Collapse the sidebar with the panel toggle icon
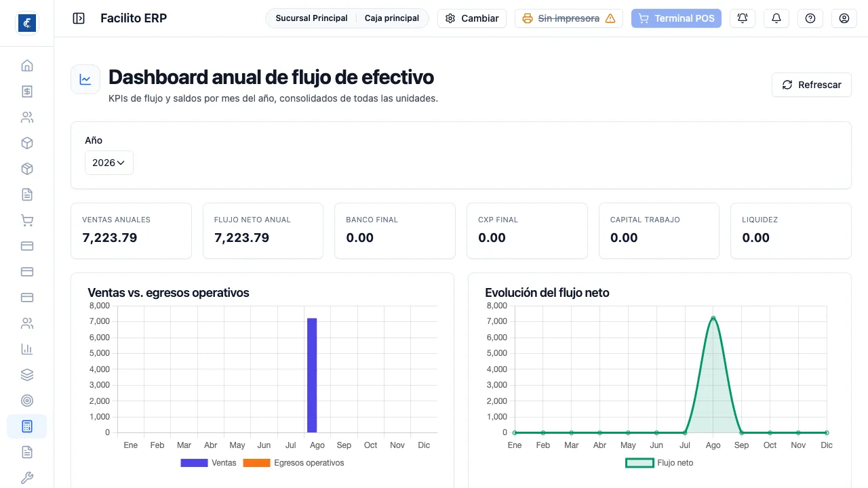 pos(79,18)
